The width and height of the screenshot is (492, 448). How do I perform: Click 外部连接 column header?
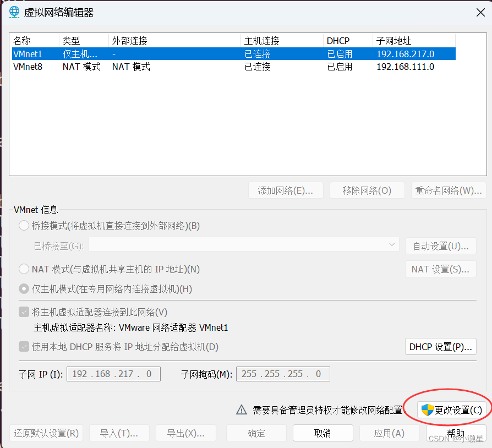pos(175,41)
